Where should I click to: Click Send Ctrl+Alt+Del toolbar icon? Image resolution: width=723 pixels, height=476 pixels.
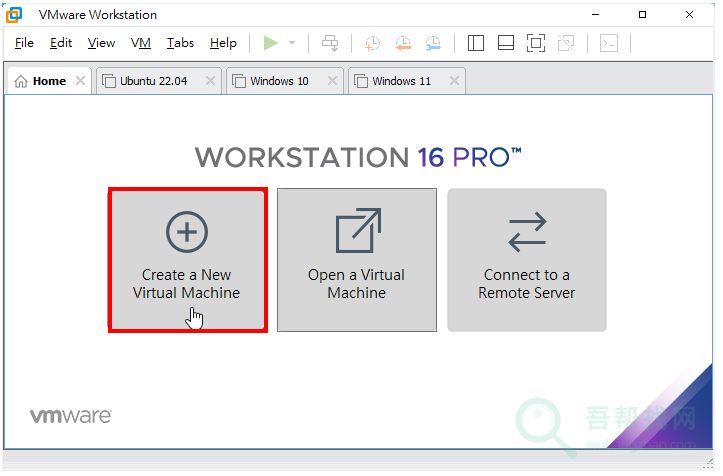click(330, 43)
